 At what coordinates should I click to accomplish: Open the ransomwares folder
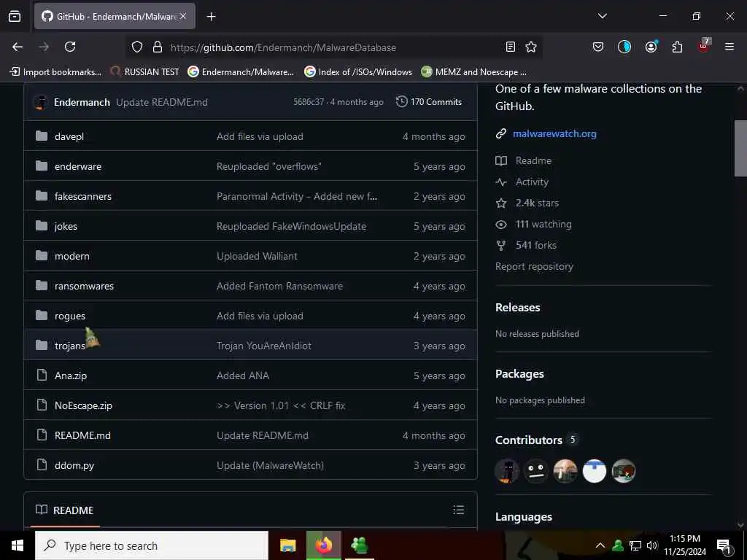tap(85, 286)
